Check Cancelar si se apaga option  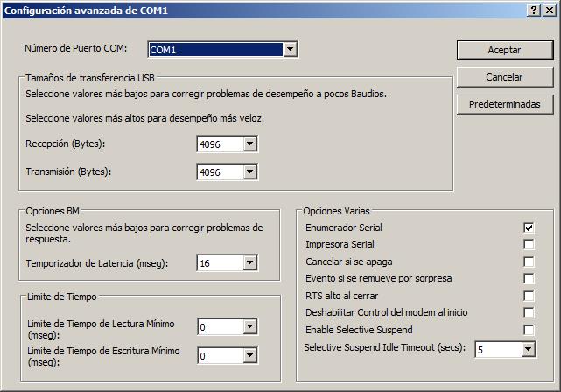(x=529, y=262)
